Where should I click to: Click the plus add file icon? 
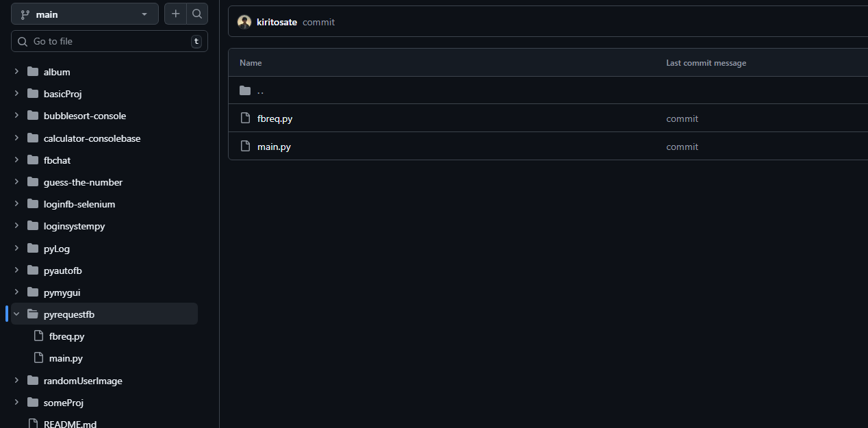176,14
